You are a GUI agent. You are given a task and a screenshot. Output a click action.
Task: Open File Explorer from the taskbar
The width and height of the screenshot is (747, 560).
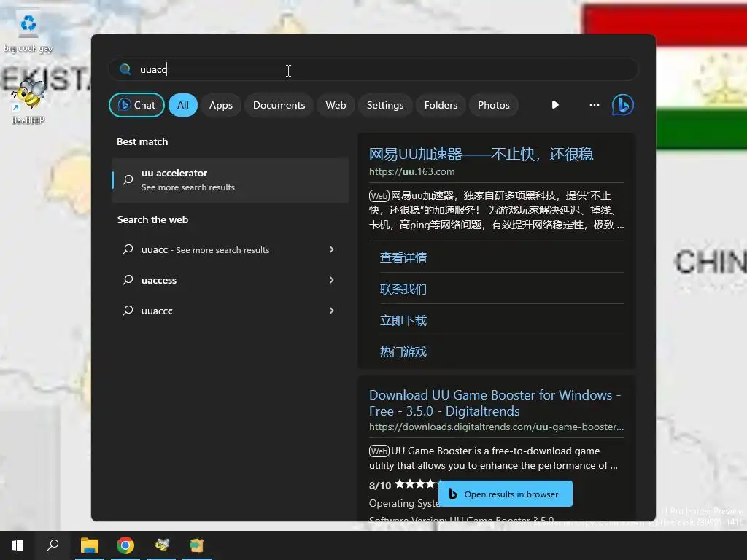click(90, 545)
